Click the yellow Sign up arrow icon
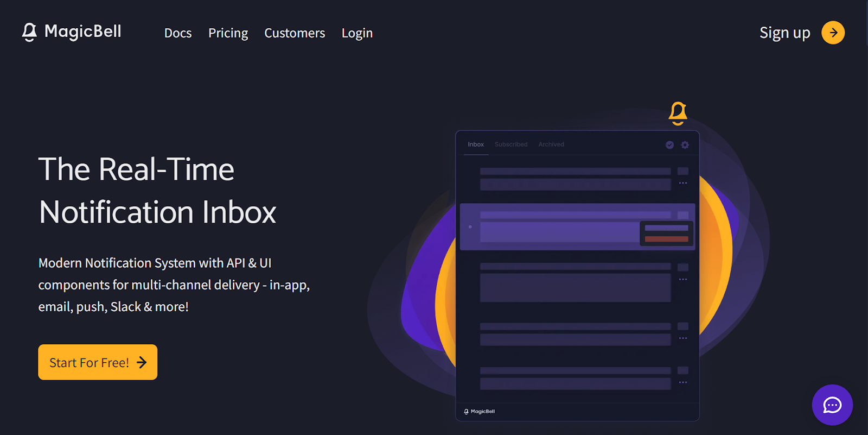 833,33
